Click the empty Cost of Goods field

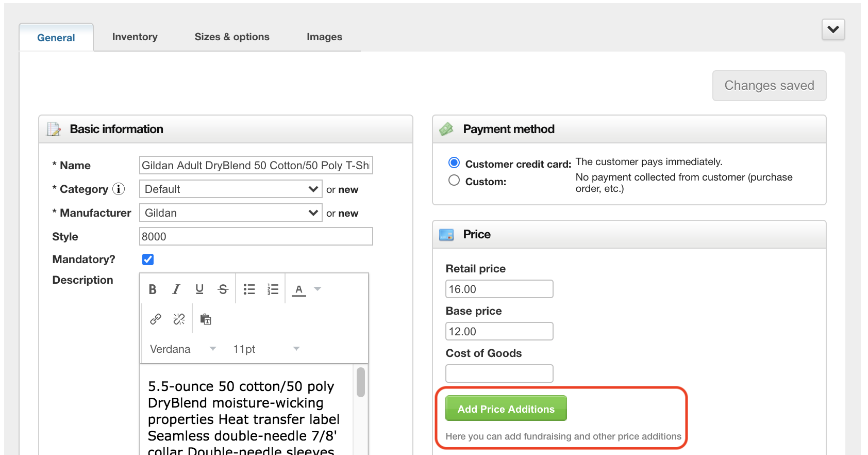[x=499, y=373]
